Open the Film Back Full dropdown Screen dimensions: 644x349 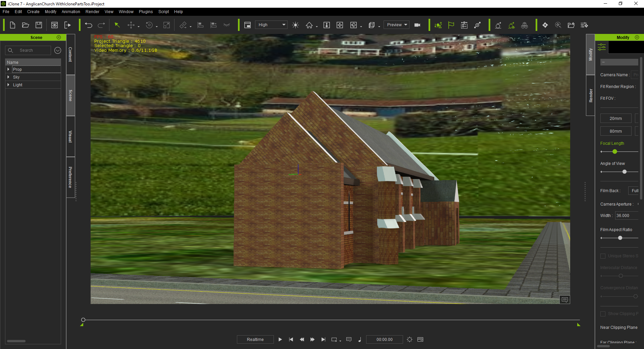coord(634,191)
